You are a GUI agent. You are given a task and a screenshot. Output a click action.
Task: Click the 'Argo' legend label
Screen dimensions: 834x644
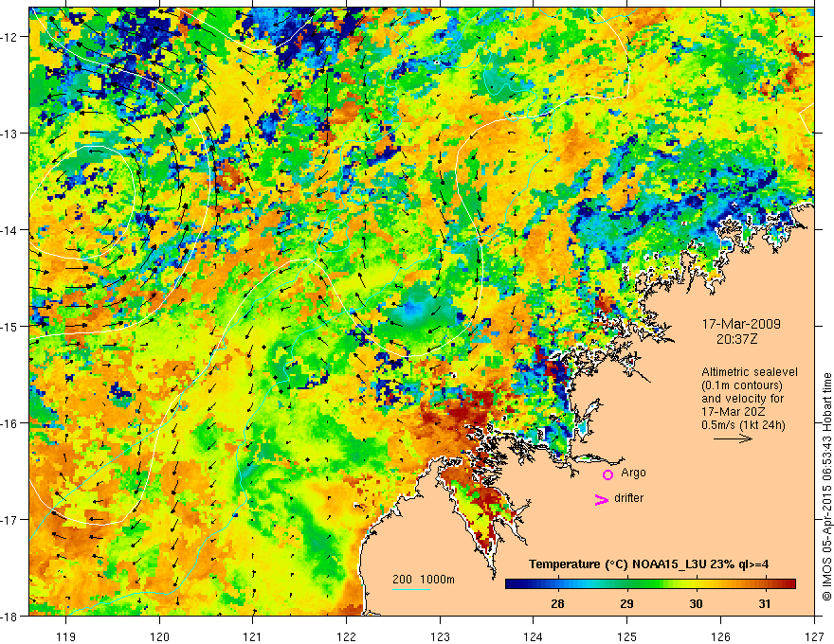click(x=633, y=473)
